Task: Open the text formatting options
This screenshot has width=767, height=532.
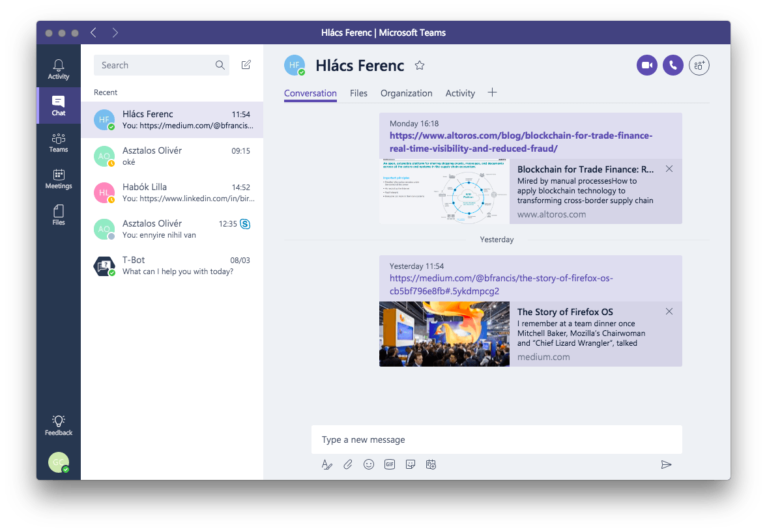Action: pos(327,464)
